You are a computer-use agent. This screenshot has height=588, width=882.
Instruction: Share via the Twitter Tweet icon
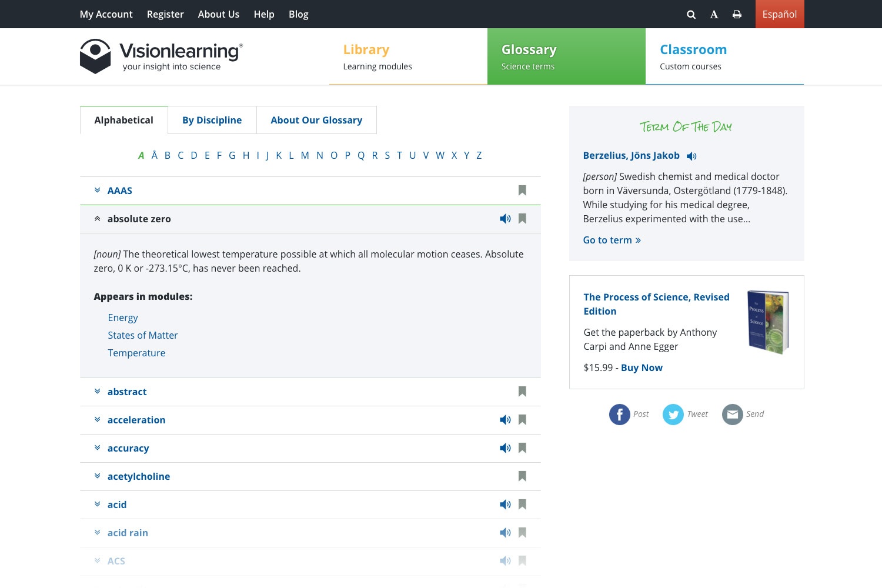tap(673, 415)
